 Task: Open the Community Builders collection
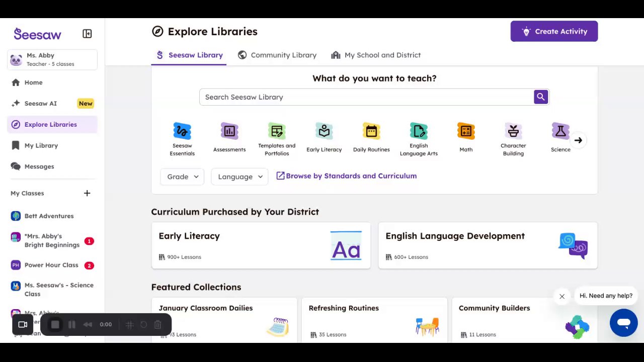pos(525,320)
